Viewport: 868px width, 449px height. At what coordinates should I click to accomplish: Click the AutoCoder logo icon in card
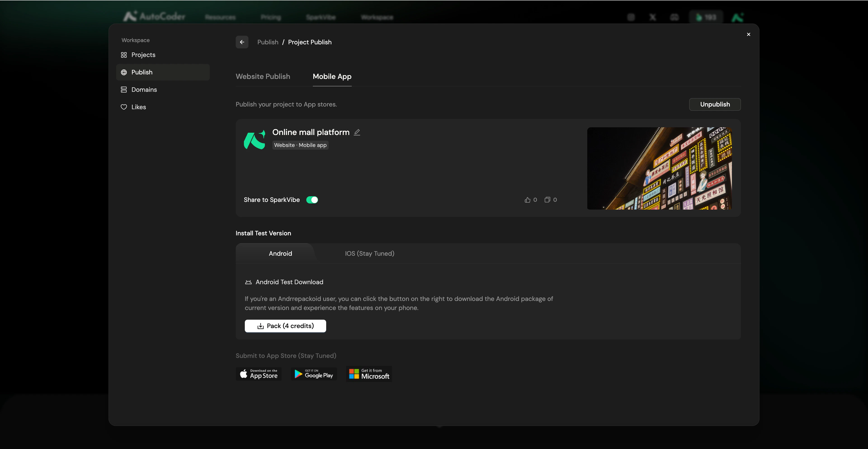[x=254, y=140]
